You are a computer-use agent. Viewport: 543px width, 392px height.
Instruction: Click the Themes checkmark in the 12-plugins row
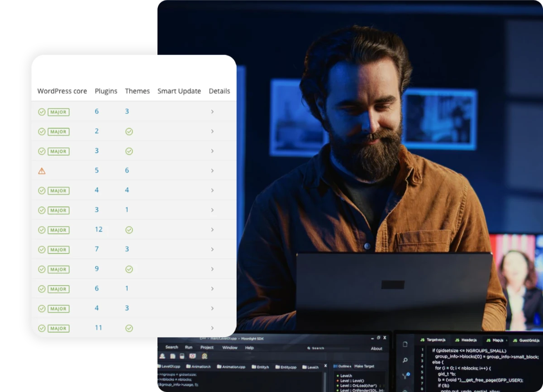129,230
